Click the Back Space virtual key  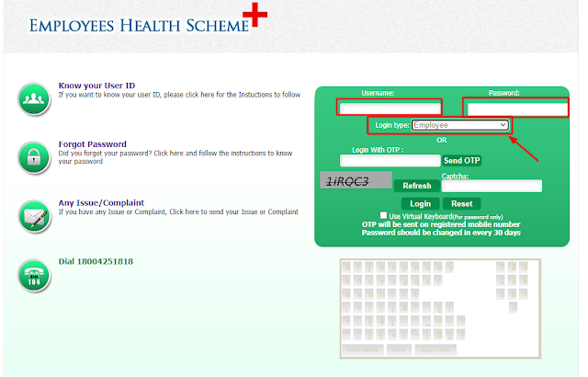pyautogui.click(x=363, y=350)
